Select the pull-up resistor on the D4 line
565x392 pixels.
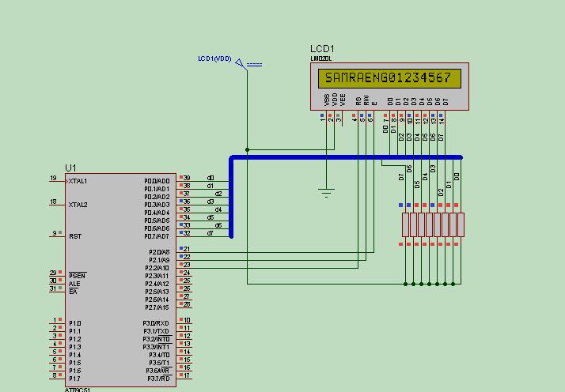(429, 225)
